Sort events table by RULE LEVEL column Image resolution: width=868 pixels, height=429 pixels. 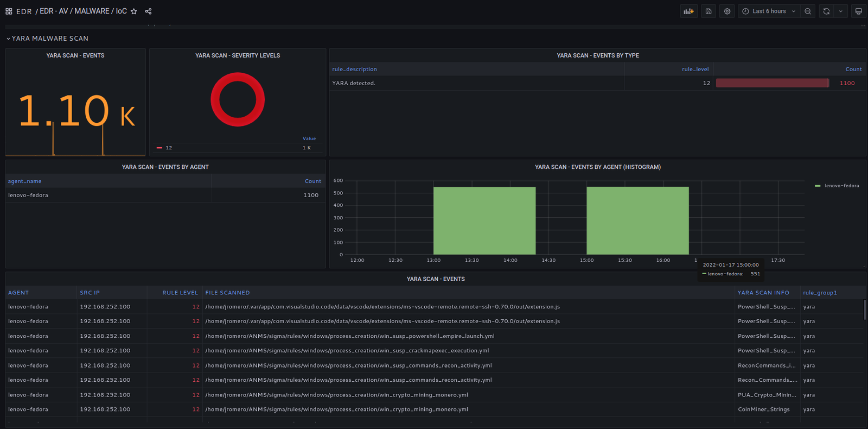(180, 293)
